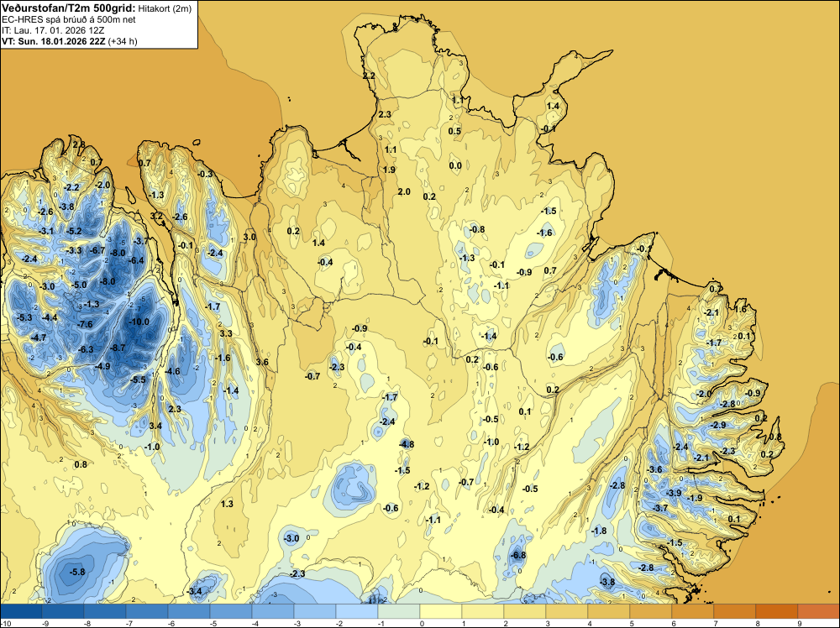Click the -4.4 temperature value
840x628 pixels.
point(50,317)
